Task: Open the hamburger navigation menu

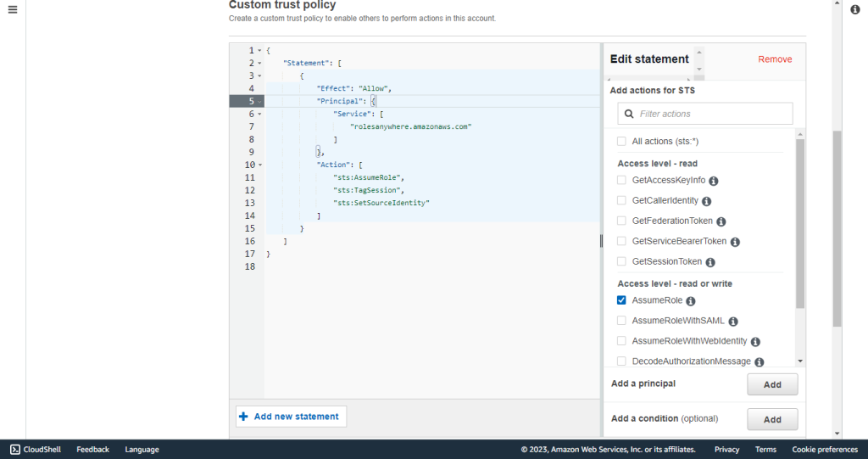Action: point(13,9)
